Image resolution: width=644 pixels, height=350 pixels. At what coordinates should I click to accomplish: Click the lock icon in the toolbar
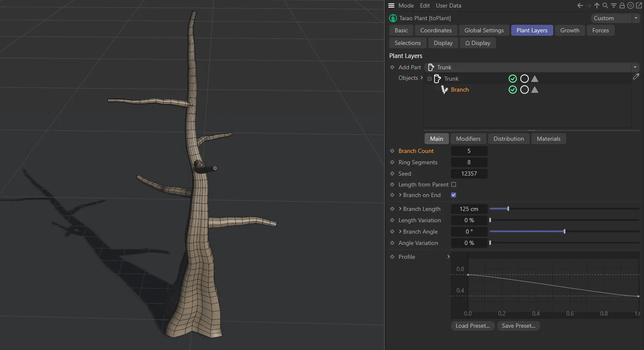point(622,5)
